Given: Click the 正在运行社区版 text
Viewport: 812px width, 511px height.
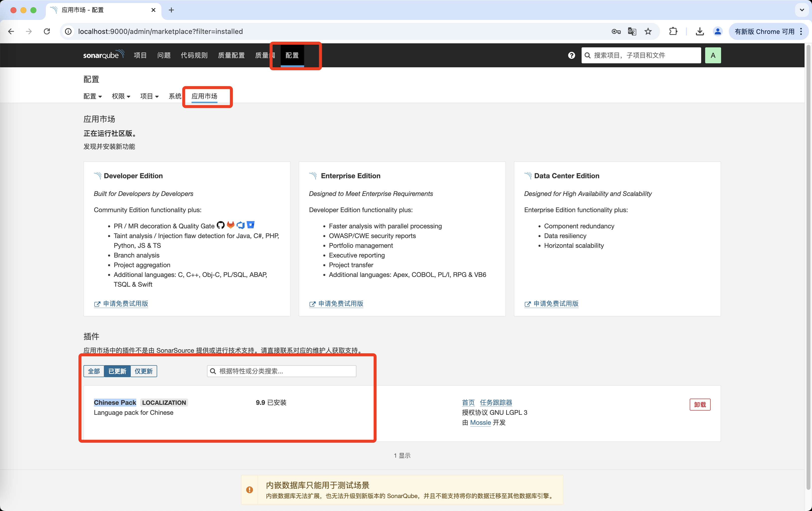Looking at the screenshot, I should (111, 133).
